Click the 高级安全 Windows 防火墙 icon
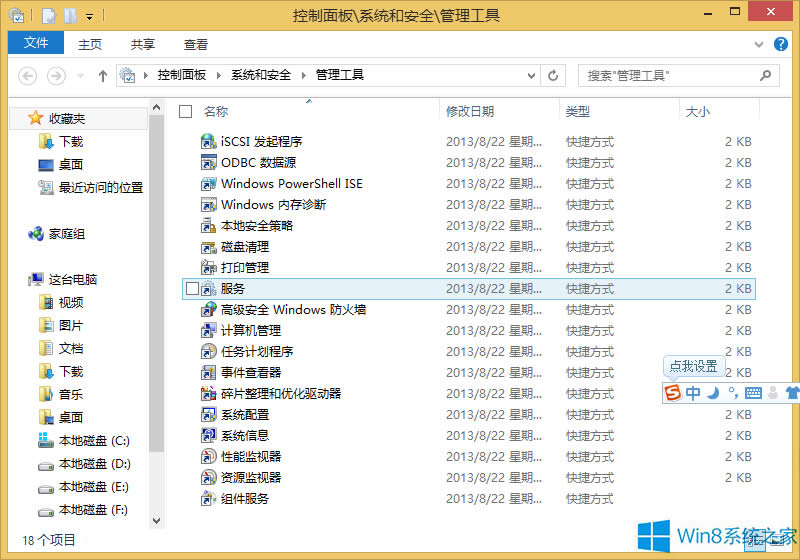The height and width of the screenshot is (560, 800). tap(209, 310)
